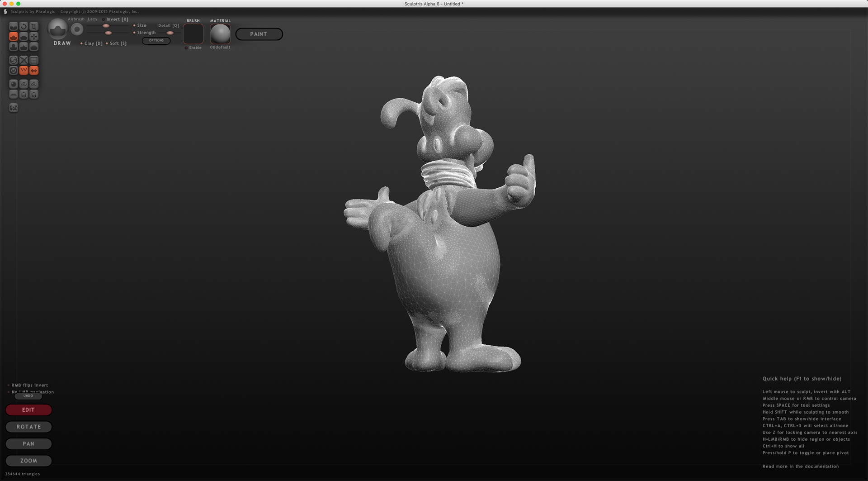Click 'Read more in the documentation' link
This screenshot has height=481, width=868.
pyautogui.click(x=801, y=467)
